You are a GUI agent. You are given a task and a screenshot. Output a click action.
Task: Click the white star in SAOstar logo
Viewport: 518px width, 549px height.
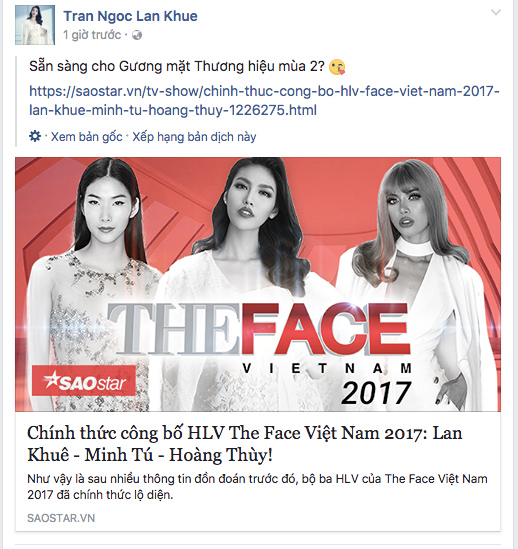(x=51, y=380)
